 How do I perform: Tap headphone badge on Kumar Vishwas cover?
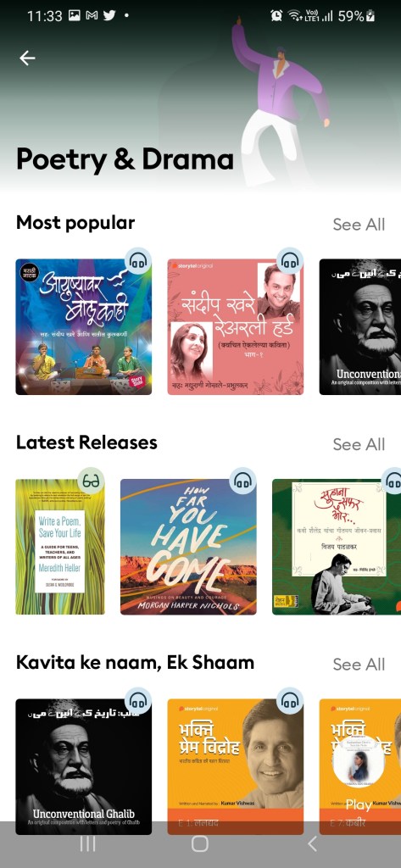pyautogui.click(x=290, y=701)
